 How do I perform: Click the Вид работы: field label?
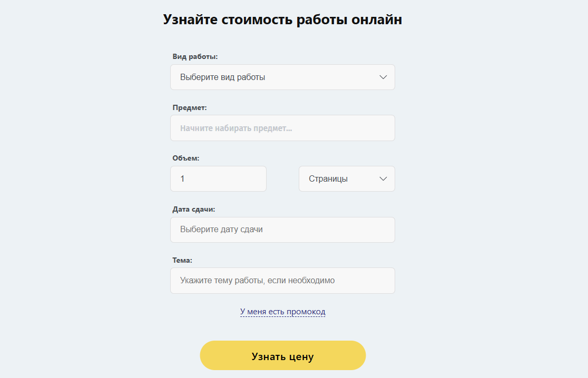195,56
